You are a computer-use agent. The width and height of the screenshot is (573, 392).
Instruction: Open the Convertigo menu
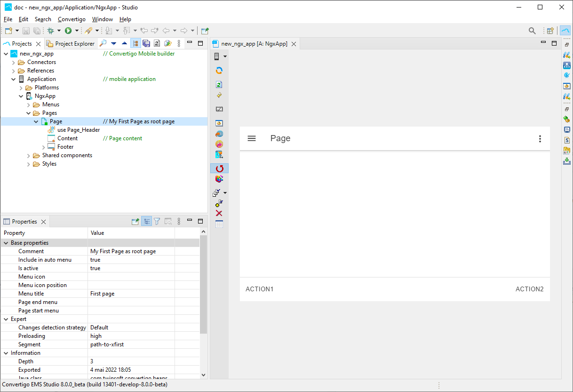tap(72, 19)
